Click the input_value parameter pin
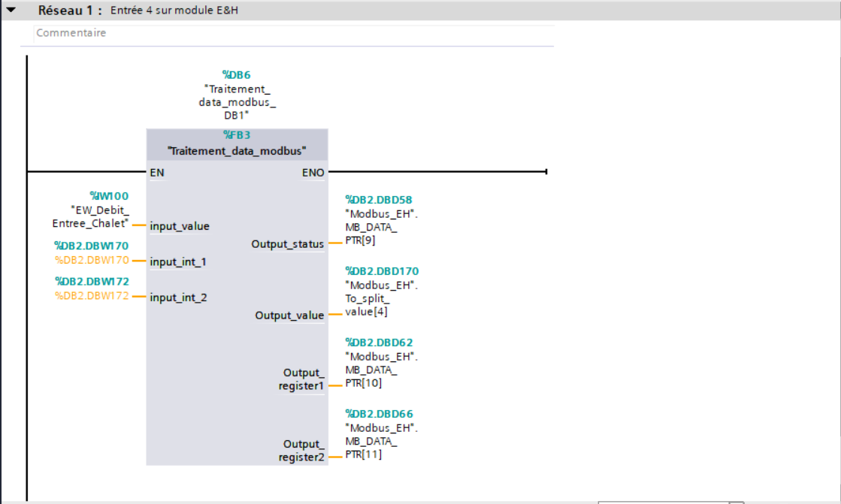The width and height of the screenshot is (841, 504). (180, 226)
